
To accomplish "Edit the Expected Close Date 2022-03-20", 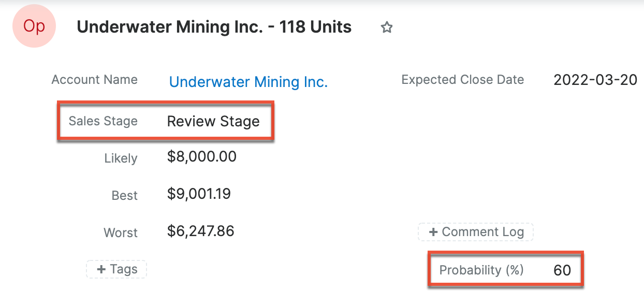I will (x=595, y=80).
